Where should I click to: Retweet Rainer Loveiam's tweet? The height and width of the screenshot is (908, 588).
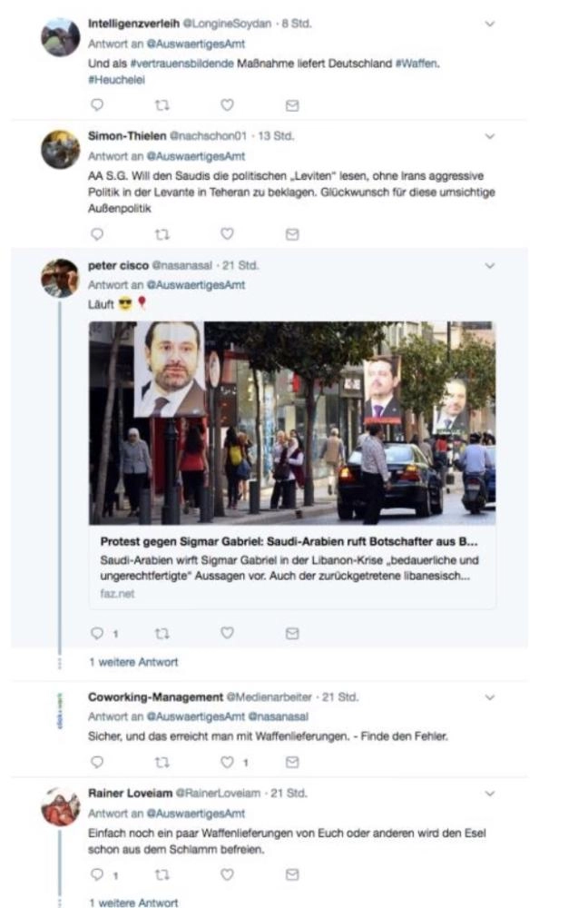pyautogui.click(x=162, y=874)
